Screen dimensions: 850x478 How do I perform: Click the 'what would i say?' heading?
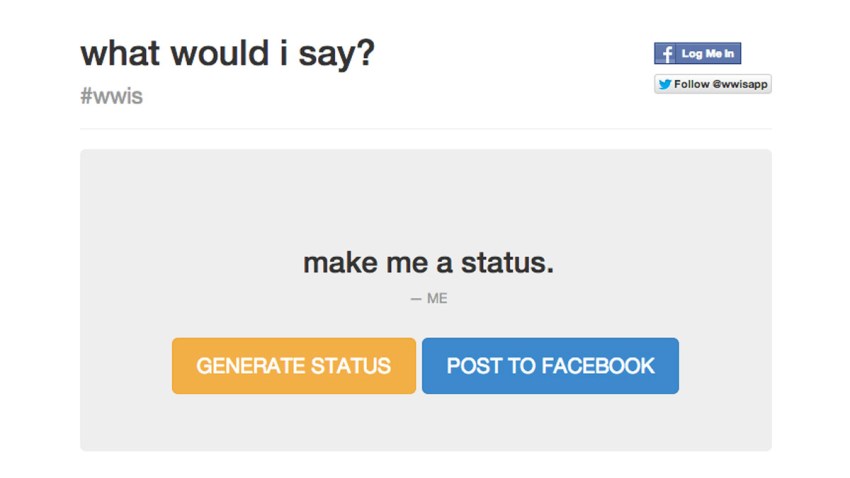pos(228,54)
